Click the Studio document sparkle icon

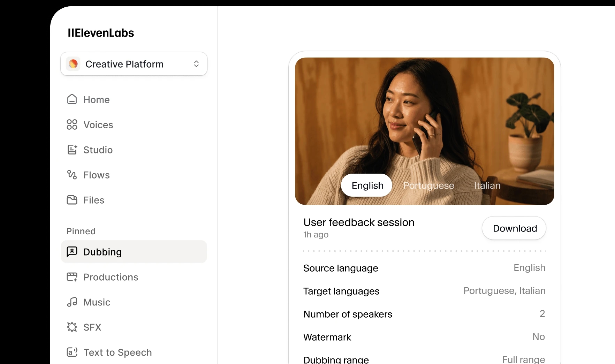(x=72, y=150)
